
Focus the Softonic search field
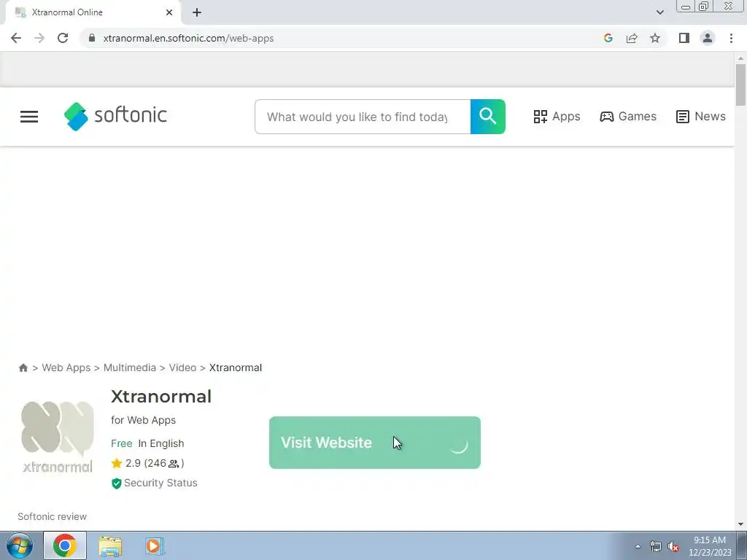(x=363, y=117)
